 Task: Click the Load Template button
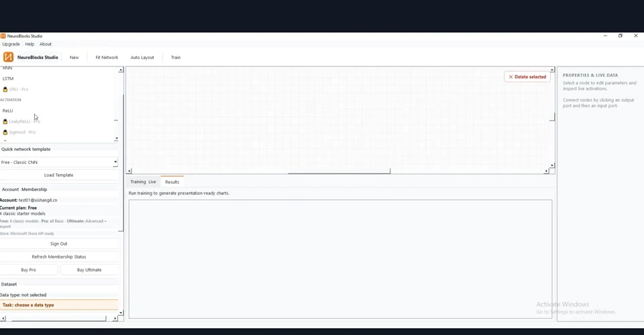pyautogui.click(x=59, y=175)
